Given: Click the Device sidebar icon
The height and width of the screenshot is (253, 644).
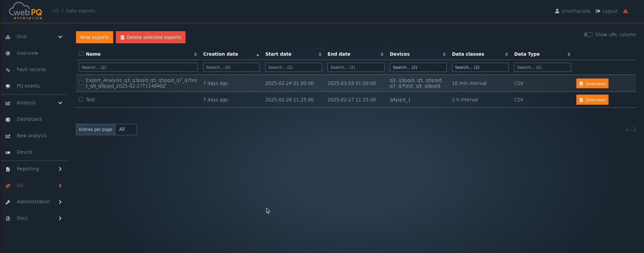Looking at the screenshot, I should coord(8,152).
